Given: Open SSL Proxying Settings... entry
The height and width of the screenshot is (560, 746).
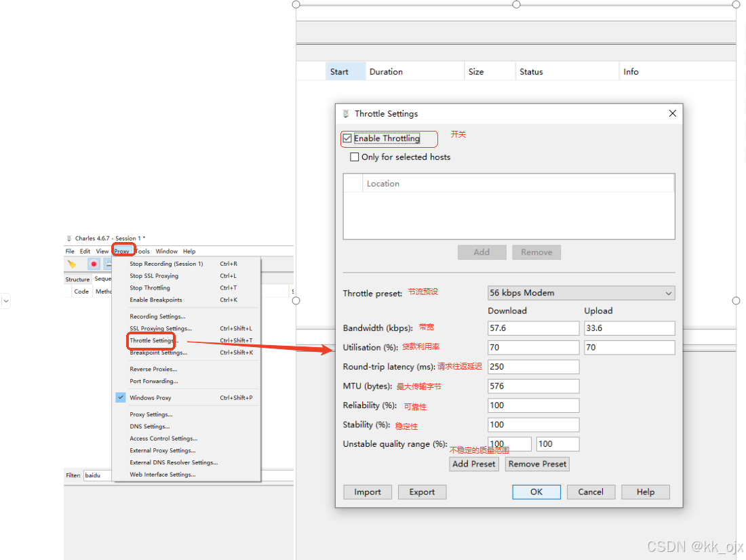Looking at the screenshot, I should coord(186,328).
